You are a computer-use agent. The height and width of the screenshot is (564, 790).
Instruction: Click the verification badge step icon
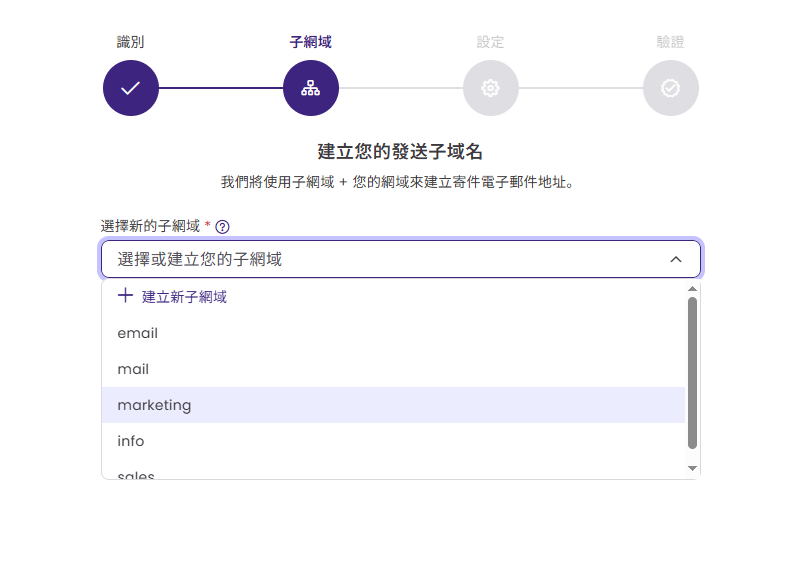[x=671, y=88]
